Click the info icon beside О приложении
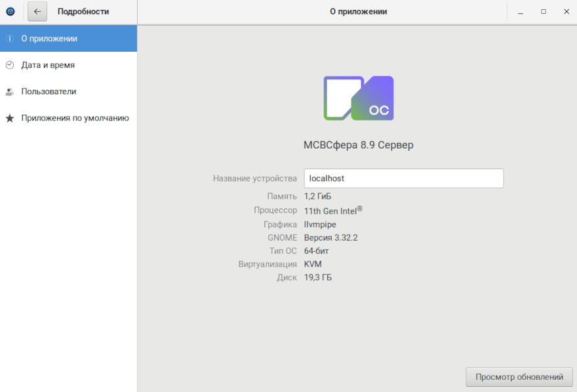 pyautogui.click(x=9, y=39)
